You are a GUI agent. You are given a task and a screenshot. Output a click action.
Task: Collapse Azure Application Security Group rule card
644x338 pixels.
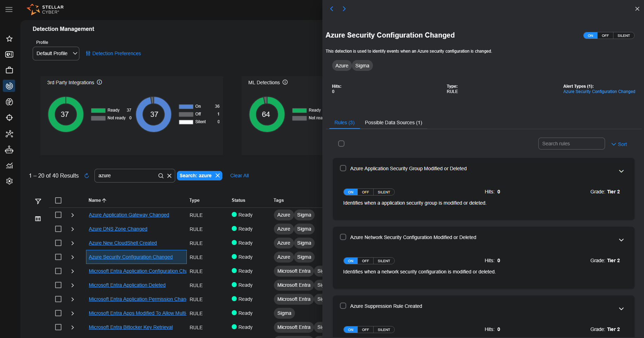(x=621, y=171)
